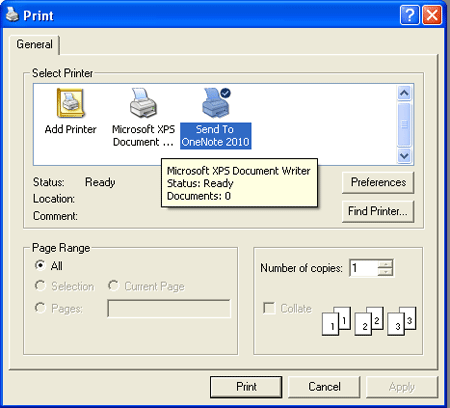
Task: Click the collate pages 1 1 illustration
Action: click(336, 321)
